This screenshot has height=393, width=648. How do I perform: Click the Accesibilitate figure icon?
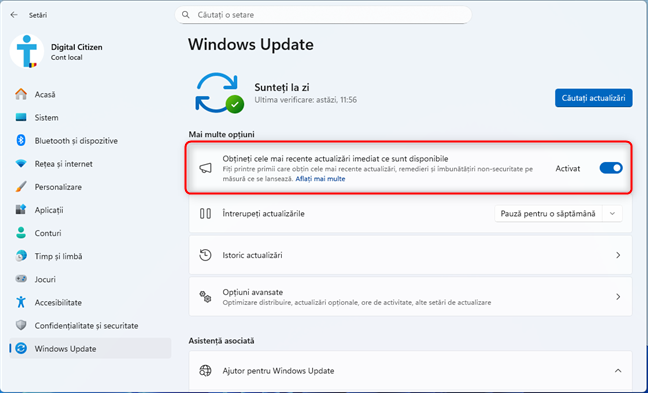point(21,302)
